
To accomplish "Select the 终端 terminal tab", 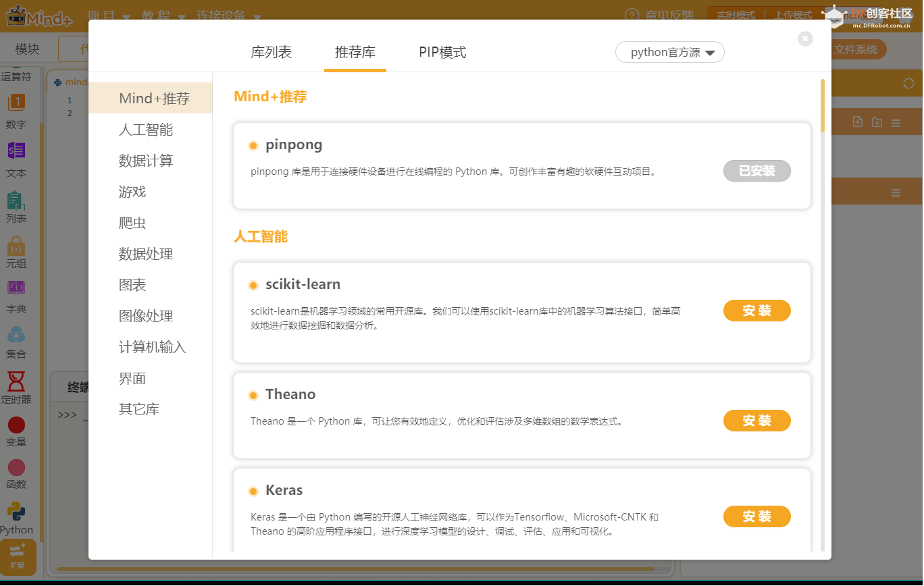I will pos(79,388).
